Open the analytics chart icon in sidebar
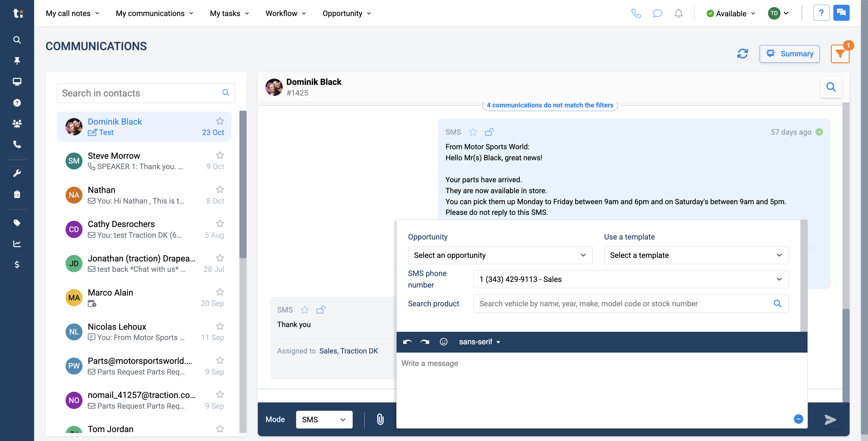Viewport: 868px width, 441px height. [x=17, y=244]
